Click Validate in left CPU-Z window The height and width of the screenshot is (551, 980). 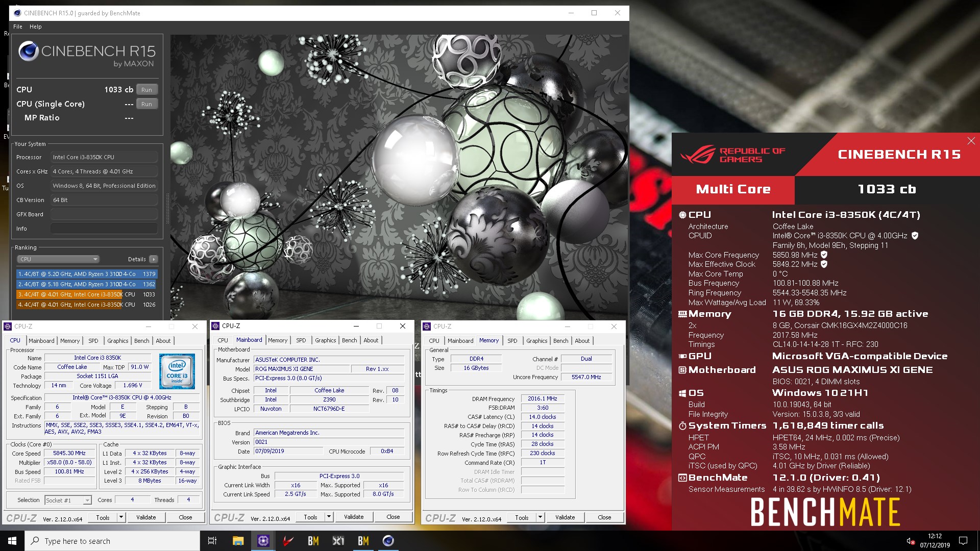(x=146, y=517)
